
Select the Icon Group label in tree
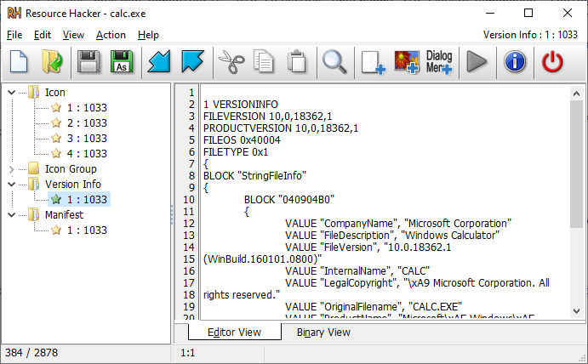point(71,168)
